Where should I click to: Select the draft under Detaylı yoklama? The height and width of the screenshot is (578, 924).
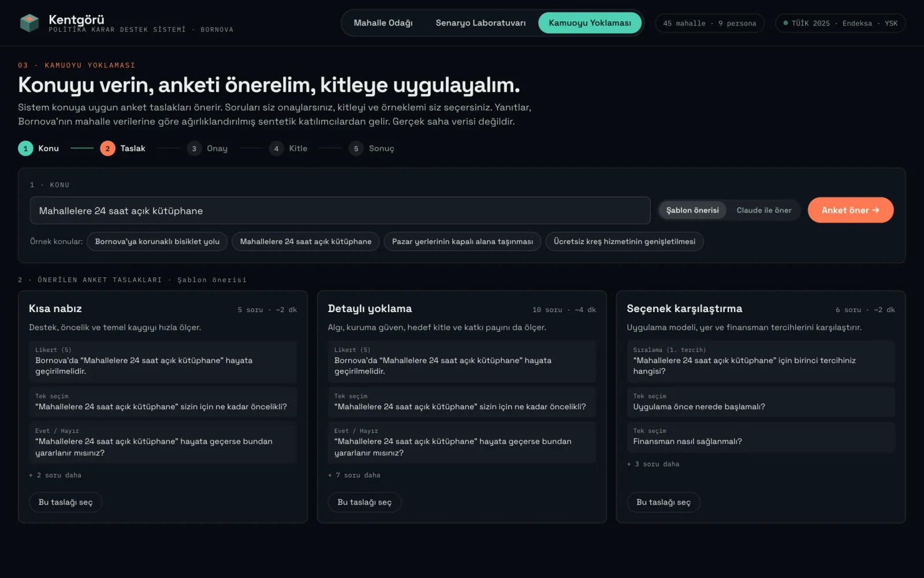click(x=364, y=502)
